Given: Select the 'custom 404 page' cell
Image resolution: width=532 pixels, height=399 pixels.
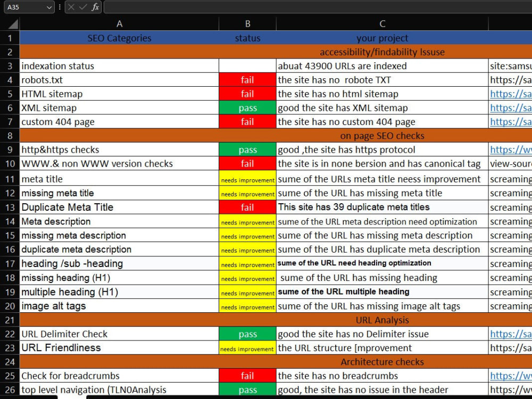Looking at the screenshot, I should pos(119,122).
